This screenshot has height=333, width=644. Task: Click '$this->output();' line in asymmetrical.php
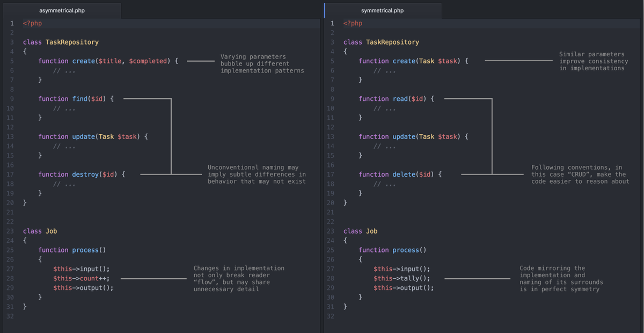(x=83, y=287)
